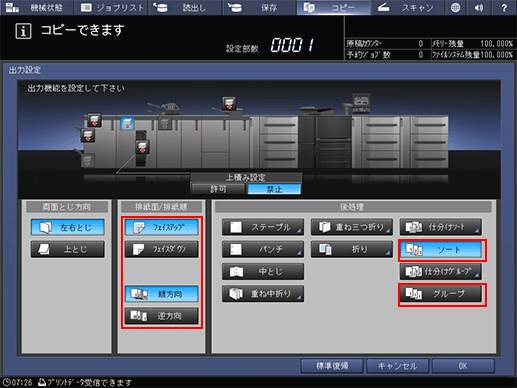Click the 標準復帰 reset button
Viewport: 517px width, 388px height.
[332, 366]
